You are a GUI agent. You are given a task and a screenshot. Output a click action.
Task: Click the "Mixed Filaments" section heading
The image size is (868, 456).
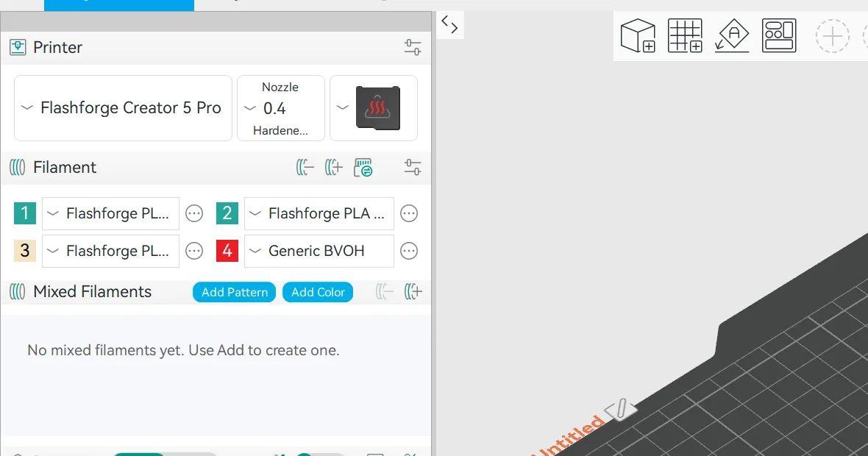93,292
